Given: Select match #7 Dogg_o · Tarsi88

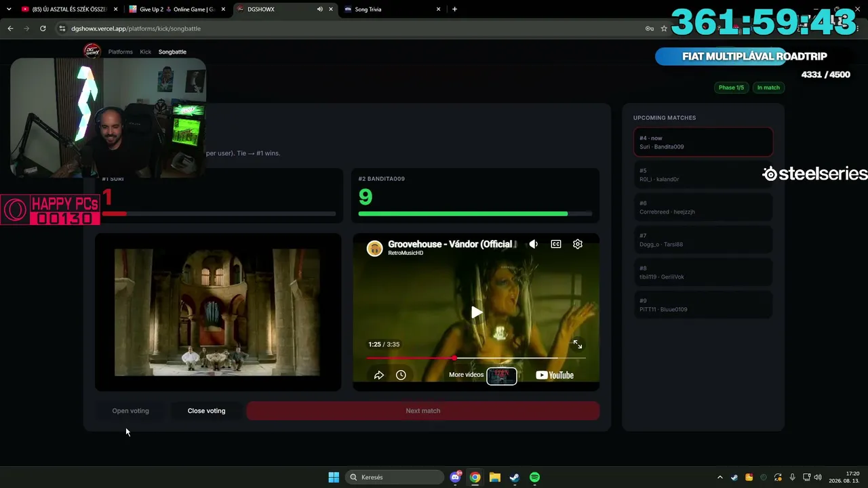Looking at the screenshot, I should pos(703,240).
